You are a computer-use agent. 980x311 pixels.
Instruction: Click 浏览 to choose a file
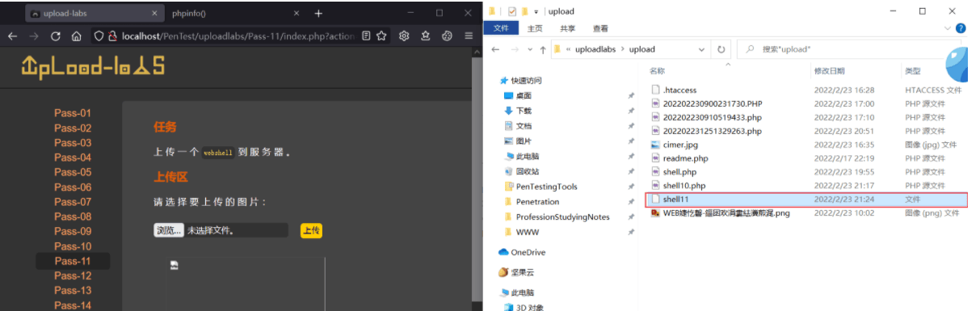pos(168,231)
